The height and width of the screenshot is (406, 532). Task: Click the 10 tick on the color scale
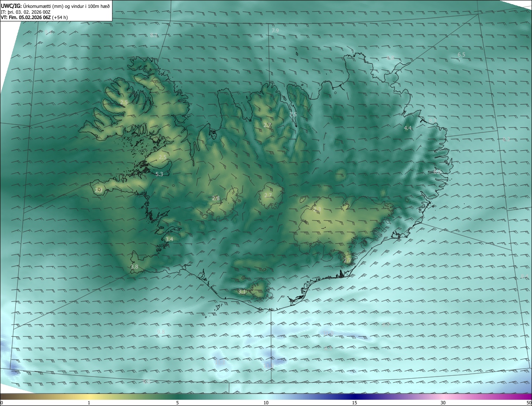click(x=266, y=403)
